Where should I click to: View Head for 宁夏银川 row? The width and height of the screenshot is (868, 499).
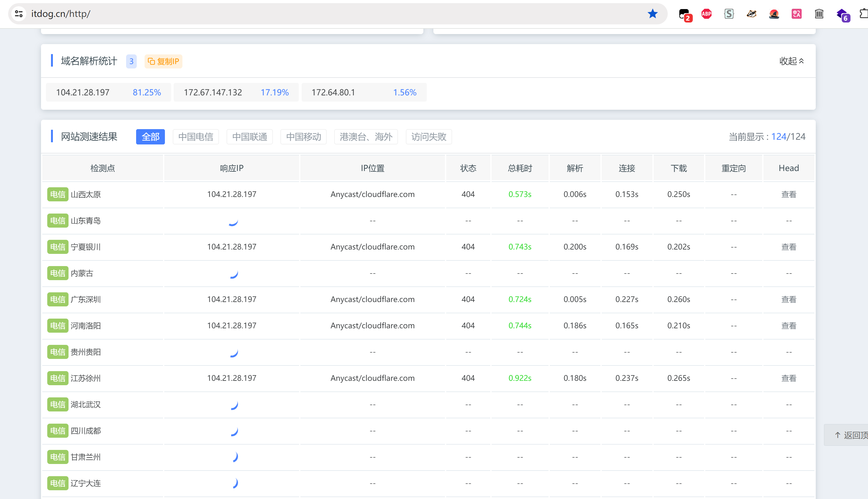789,247
